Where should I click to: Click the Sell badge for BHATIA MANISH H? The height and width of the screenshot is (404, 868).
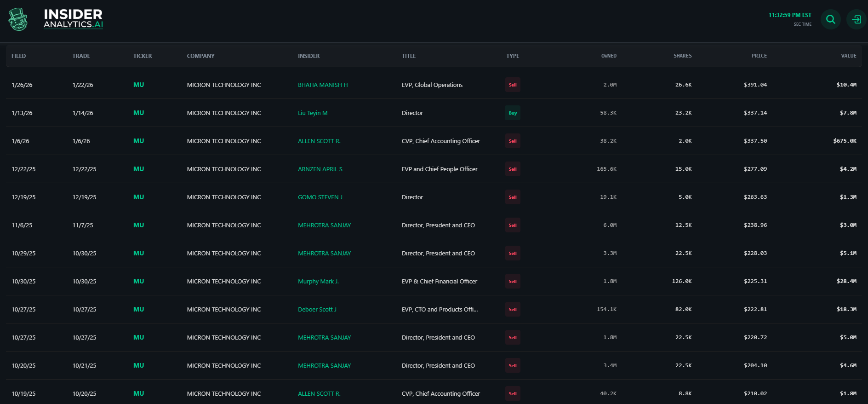513,85
